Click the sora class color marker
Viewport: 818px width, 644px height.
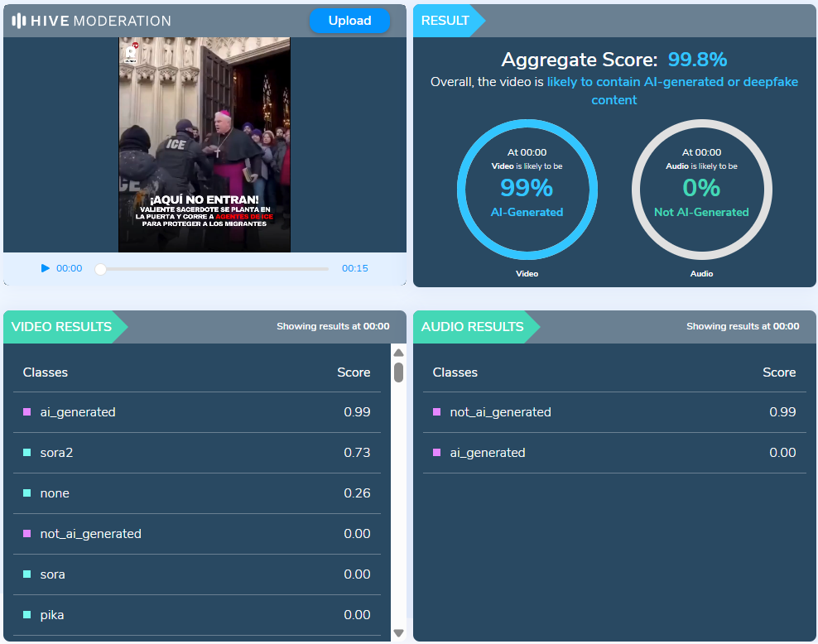(27, 574)
